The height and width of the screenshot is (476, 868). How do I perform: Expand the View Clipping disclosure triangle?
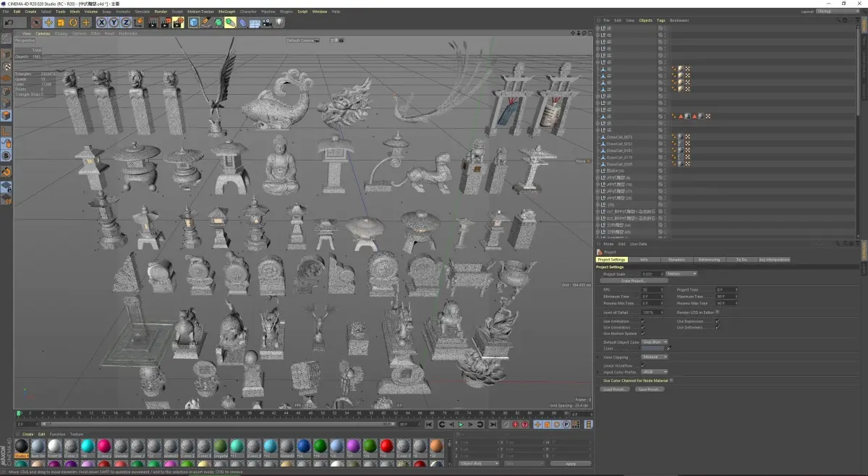pos(599,357)
